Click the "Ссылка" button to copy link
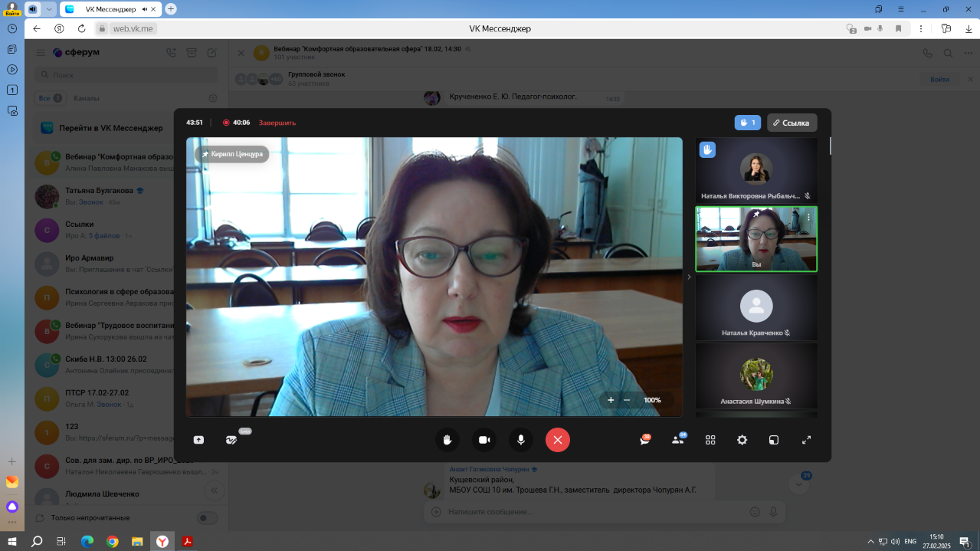The image size is (980, 551). [792, 123]
